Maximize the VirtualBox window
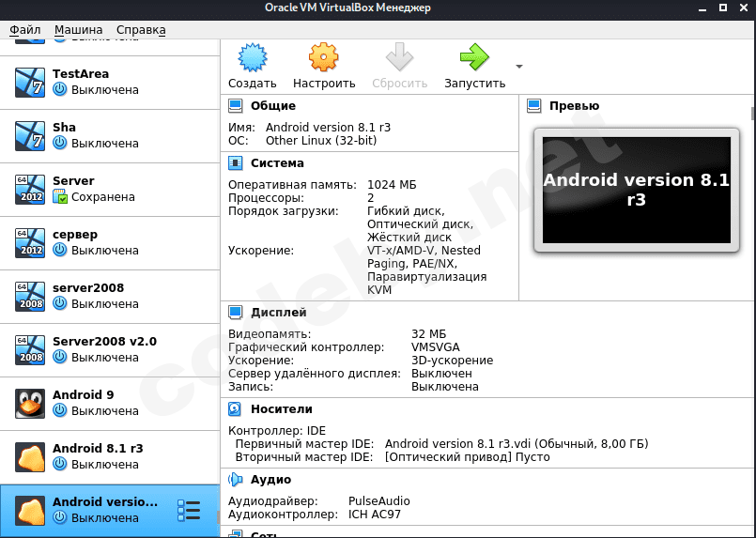 tap(723, 8)
